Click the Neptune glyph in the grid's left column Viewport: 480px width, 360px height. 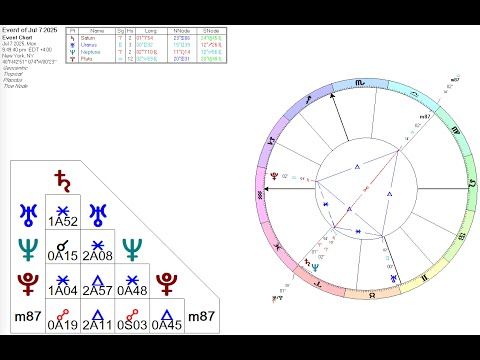[x=28, y=250]
